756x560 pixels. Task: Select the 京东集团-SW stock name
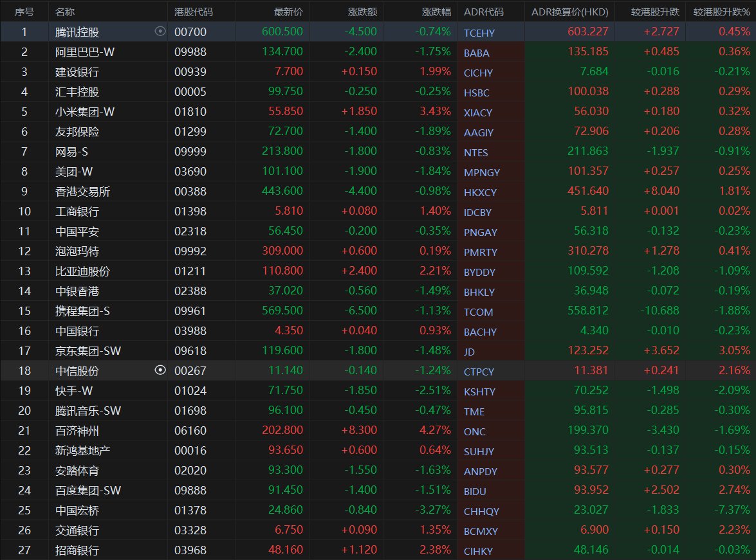pos(88,351)
